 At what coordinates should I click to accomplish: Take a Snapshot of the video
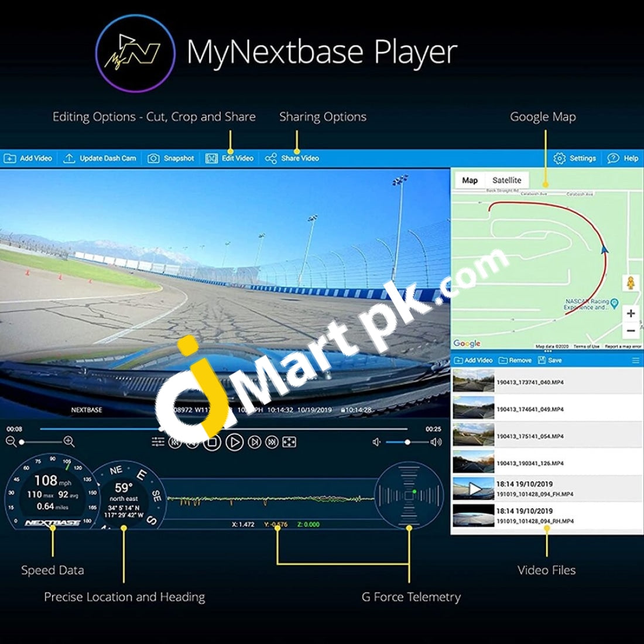tap(171, 158)
